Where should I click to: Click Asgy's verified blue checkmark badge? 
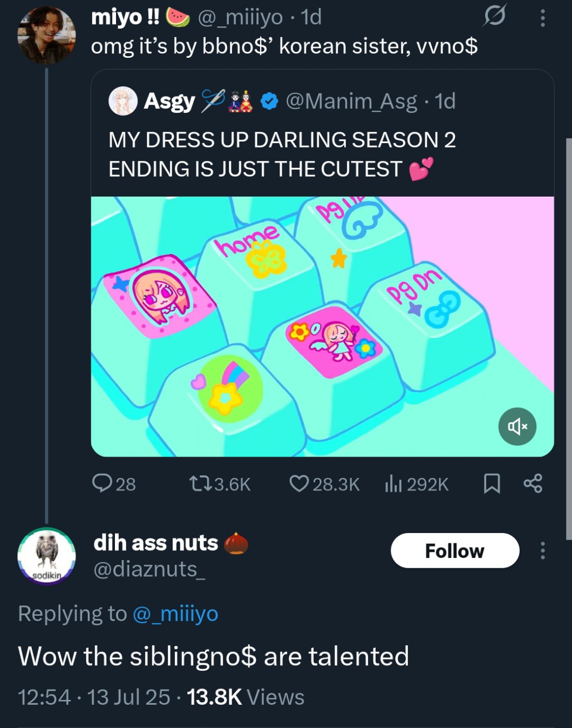point(269,101)
